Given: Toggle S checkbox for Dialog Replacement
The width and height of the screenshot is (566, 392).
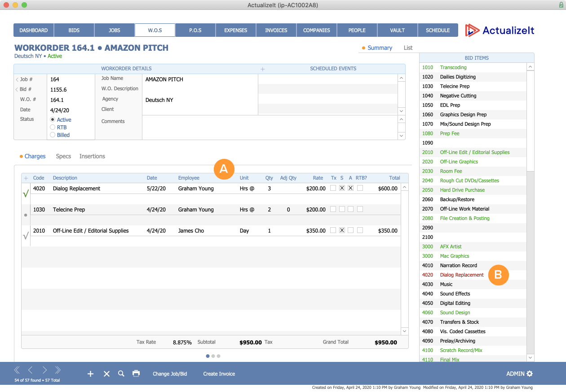Looking at the screenshot, I should click(342, 188).
